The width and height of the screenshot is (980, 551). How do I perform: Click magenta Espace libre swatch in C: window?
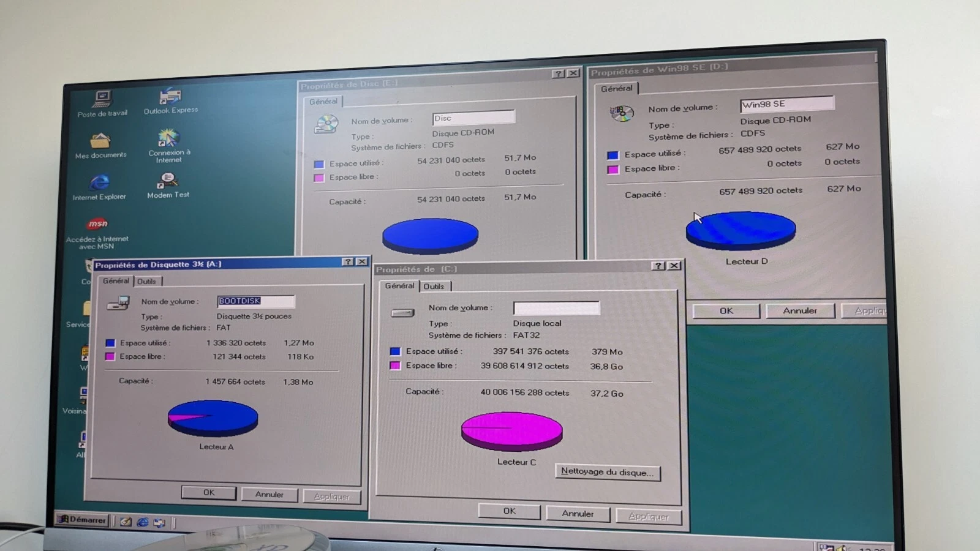point(395,365)
